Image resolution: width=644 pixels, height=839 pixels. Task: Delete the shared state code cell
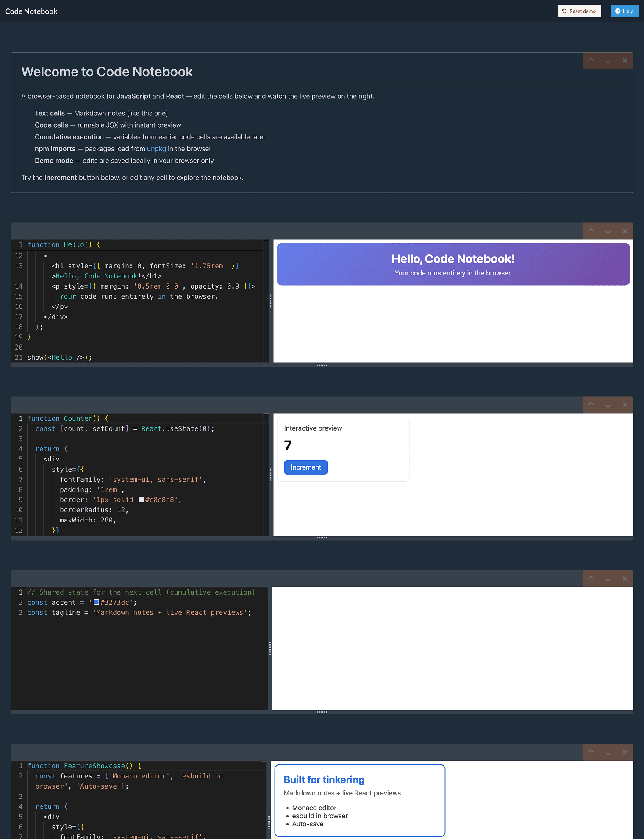tap(625, 578)
